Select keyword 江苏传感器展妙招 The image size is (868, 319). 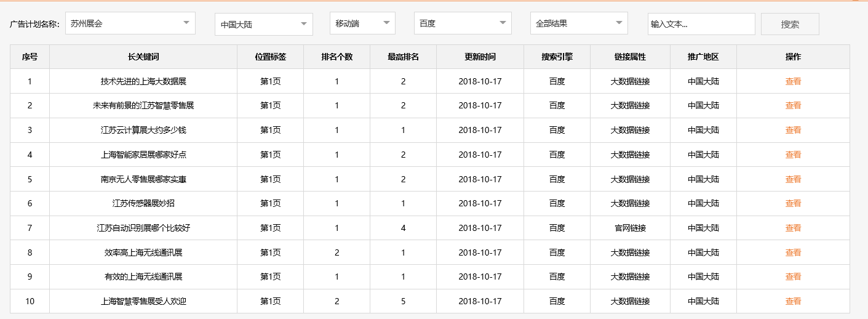(x=143, y=203)
